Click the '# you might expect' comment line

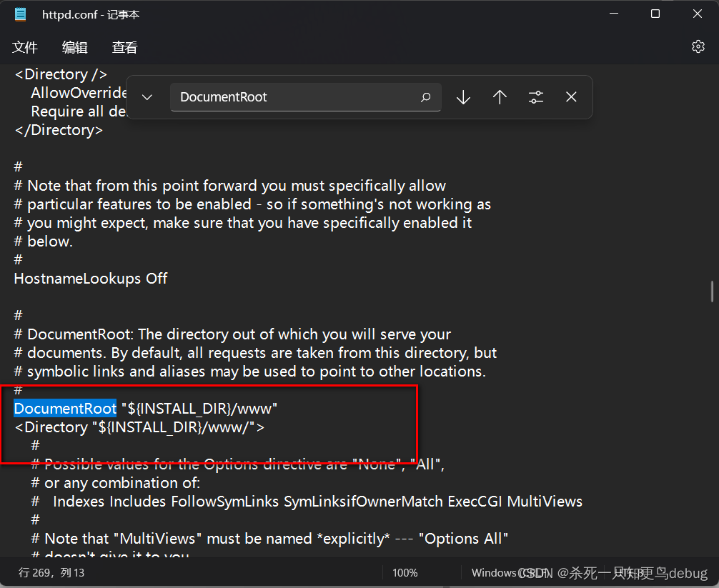tap(243, 223)
